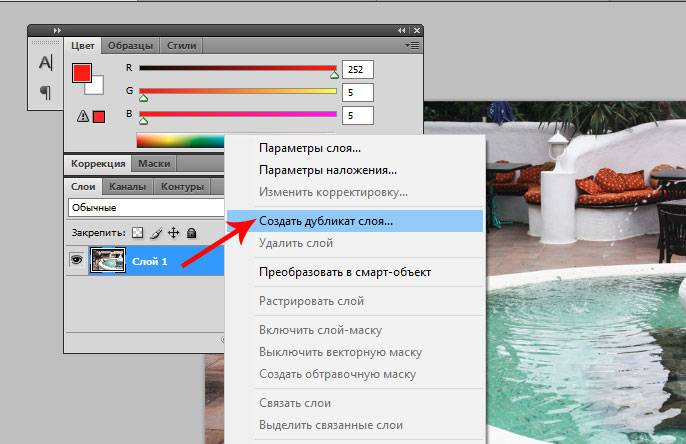The width and height of the screenshot is (686, 444).
Task: Click Выключить векторную маску entry
Action: pyautogui.click(x=340, y=352)
